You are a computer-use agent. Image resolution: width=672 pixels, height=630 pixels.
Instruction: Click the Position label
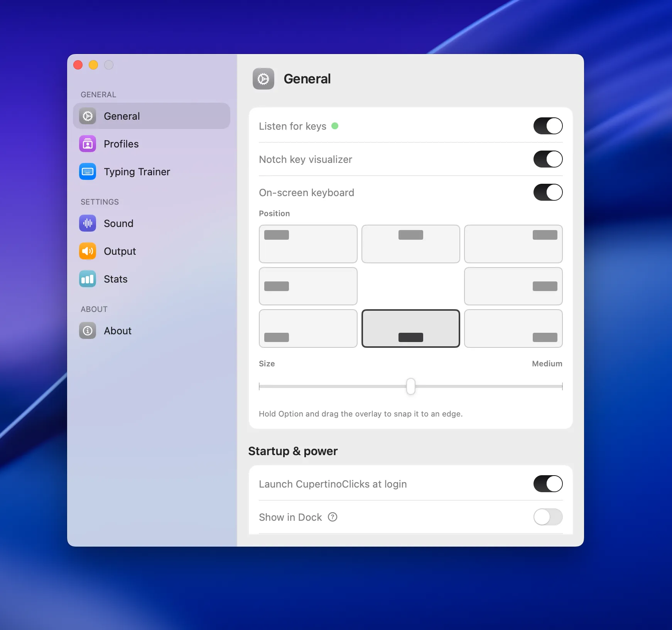[x=274, y=213]
